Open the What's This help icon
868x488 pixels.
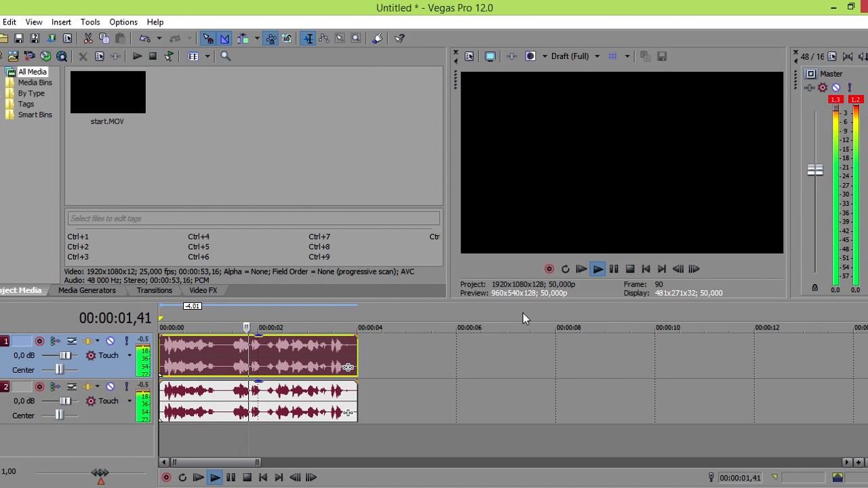coord(399,39)
